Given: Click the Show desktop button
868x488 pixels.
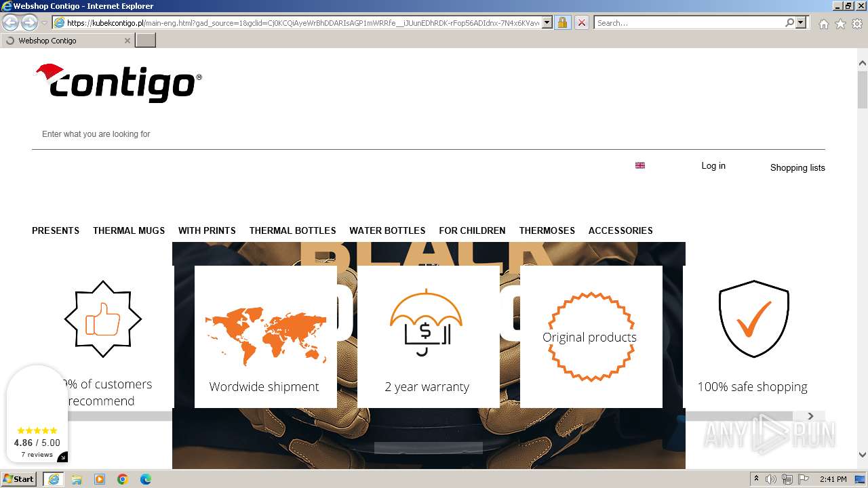Looking at the screenshot, I should 860,479.
